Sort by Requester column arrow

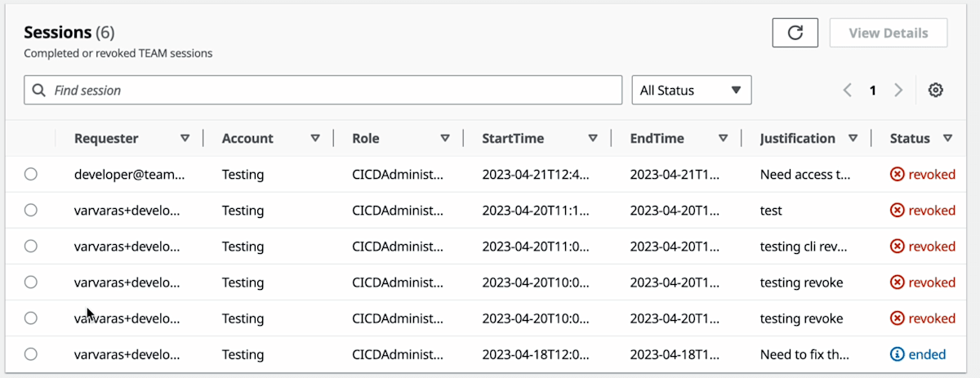coord(185,138)
